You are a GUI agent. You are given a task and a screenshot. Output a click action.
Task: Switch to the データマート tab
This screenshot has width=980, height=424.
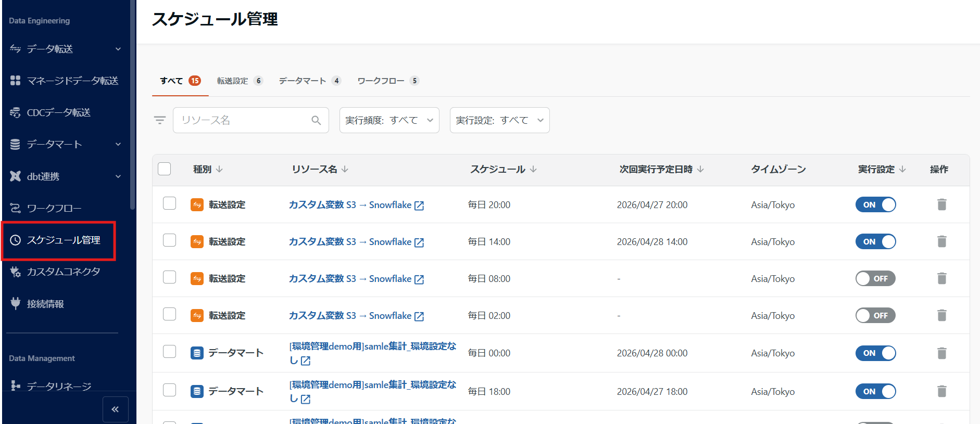[310, 81]
